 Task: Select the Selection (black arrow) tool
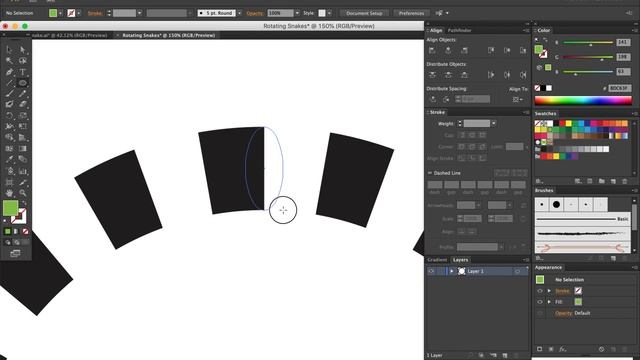(9, 50)
